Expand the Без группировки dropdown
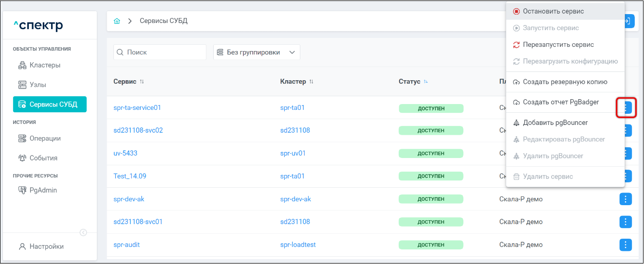 click(x=257, y=52)
